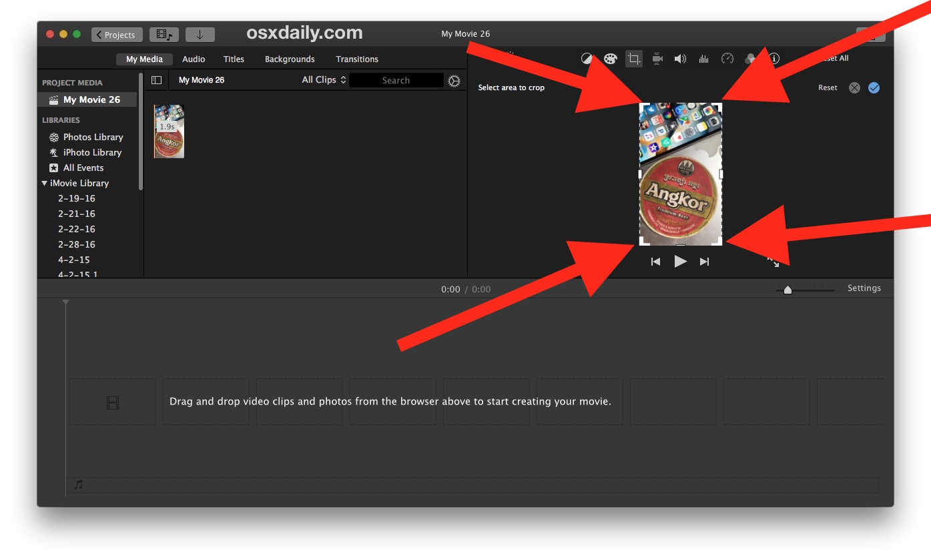The height and width of the screenshot is (560, 931).
Task: Collapse the iMovie Library disclosure triangle
Action: pos(44,183)
